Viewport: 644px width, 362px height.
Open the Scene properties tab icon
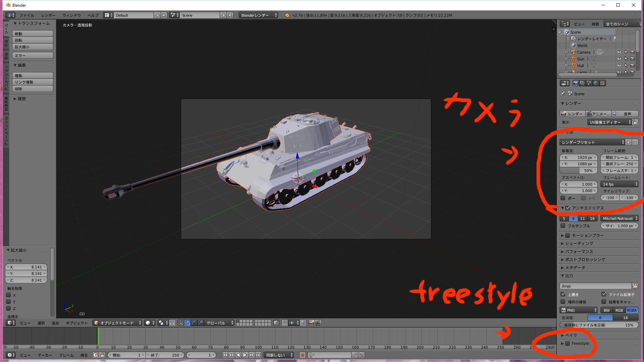click(589, 83)
